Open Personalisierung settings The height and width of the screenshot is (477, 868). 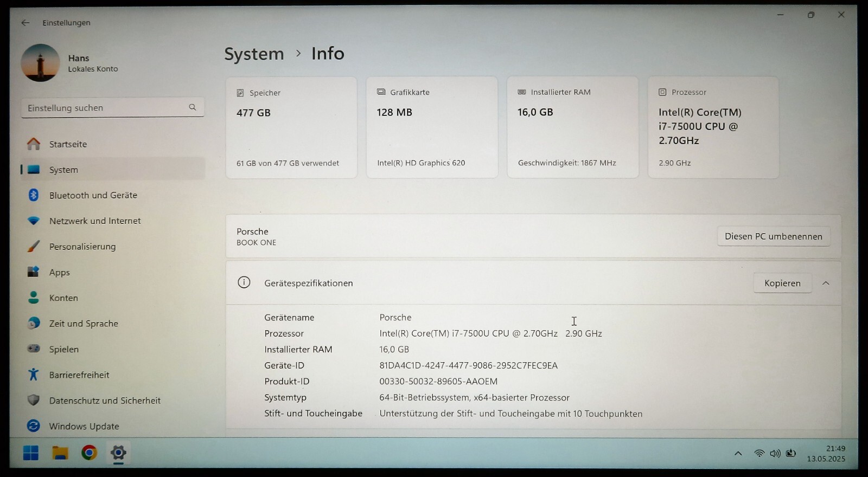click(112, 247)
